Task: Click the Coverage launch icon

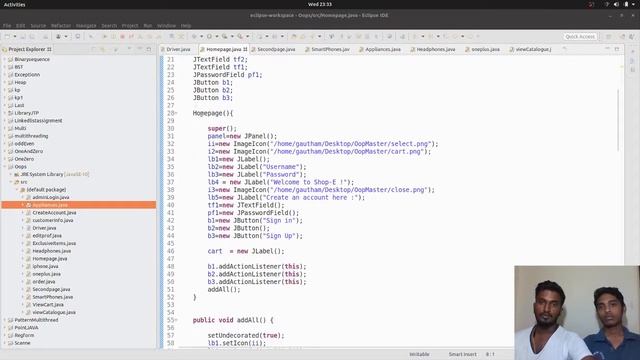Action: click(224, 36)
